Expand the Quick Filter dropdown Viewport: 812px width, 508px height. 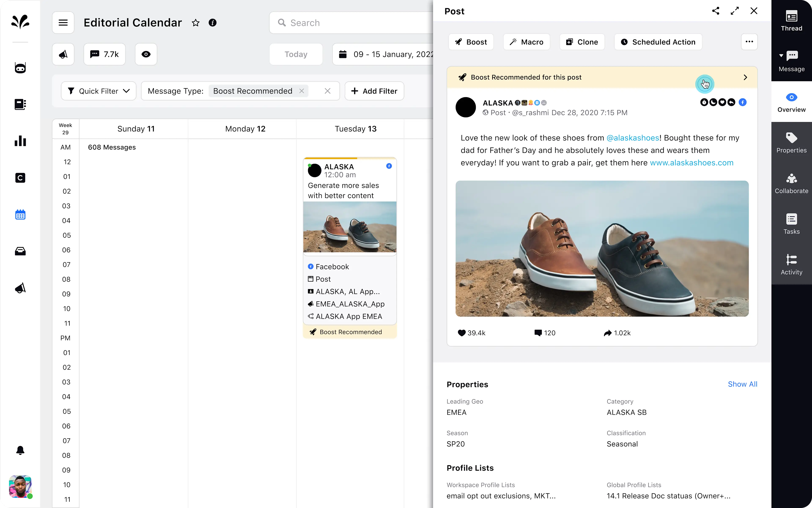click(x=99, y=91)
